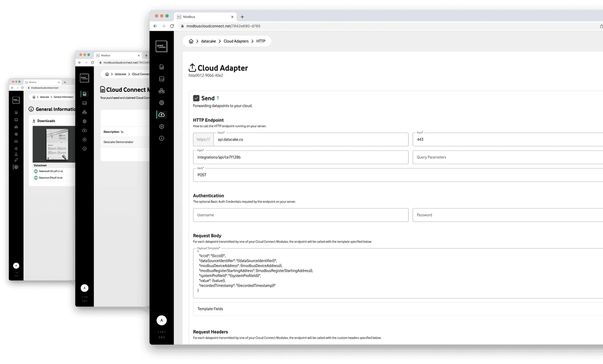The width and height of the screenshot is (603, 364).
Task: Click the user icon in back window sidebar
Action: pos(16,155)
